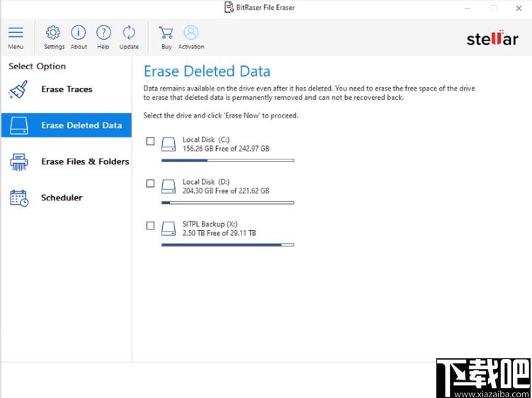
Task: Click the SITPL Backup (X:) drive icon
Action: point(169,229)
